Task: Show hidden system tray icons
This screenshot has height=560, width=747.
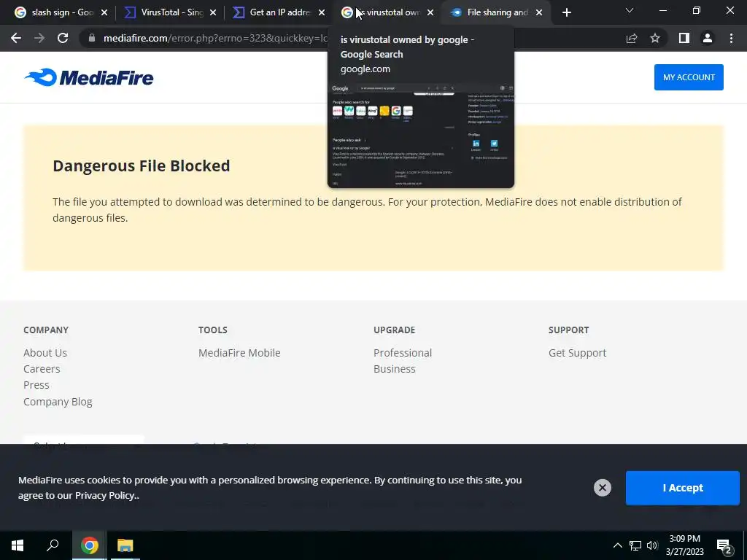Action: 617,545
